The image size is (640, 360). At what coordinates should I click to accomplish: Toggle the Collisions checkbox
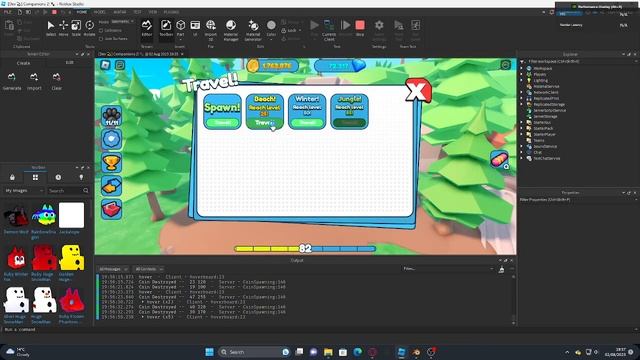[101, 31]
